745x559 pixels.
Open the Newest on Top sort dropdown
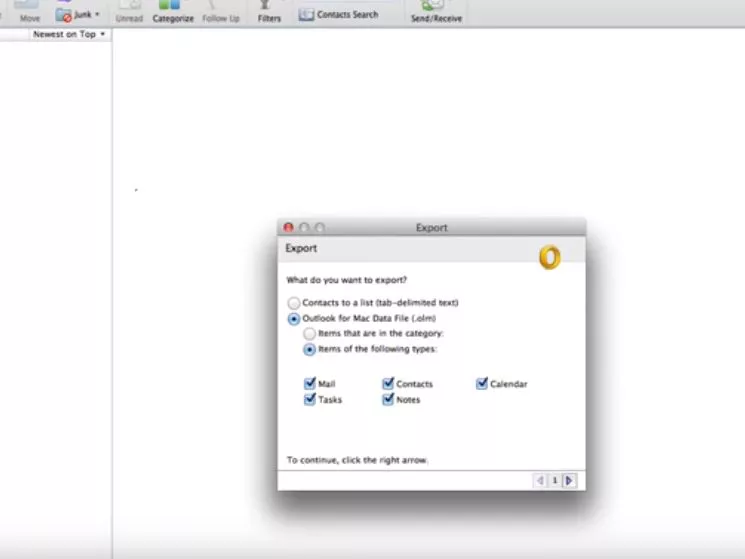(69, 34)
